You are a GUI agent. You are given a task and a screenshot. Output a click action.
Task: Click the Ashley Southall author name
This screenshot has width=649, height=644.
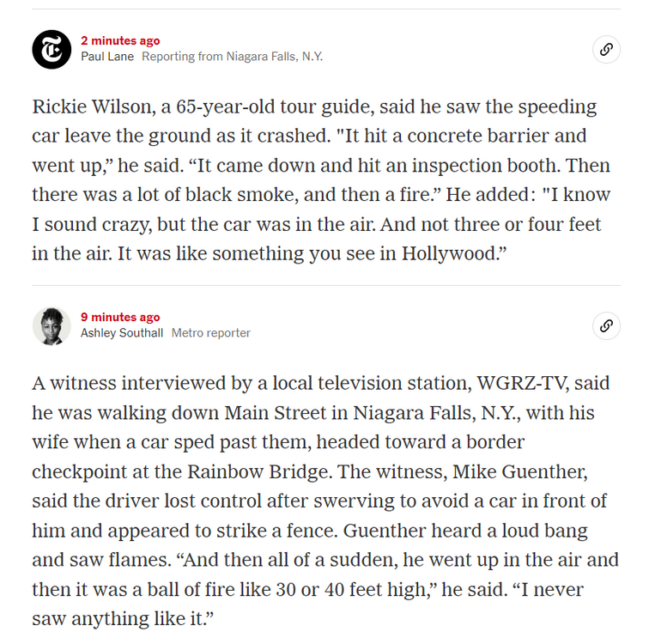click(122, 333)
